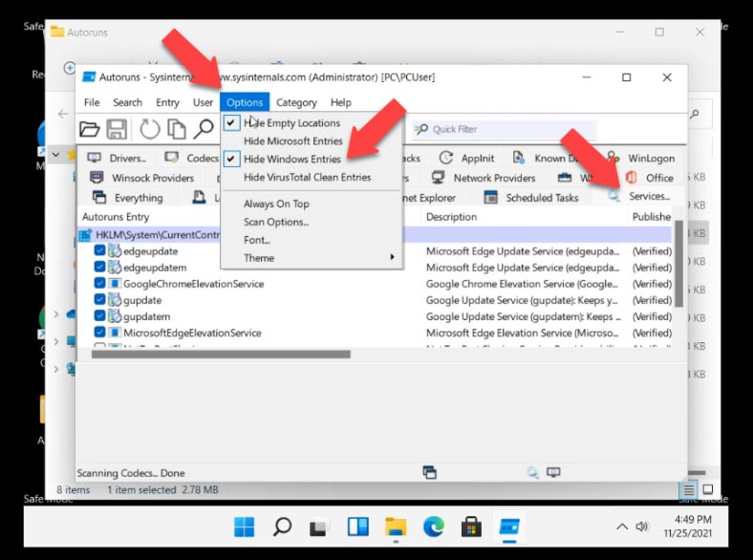Click the gupdate entry icon

click(115, 300)
